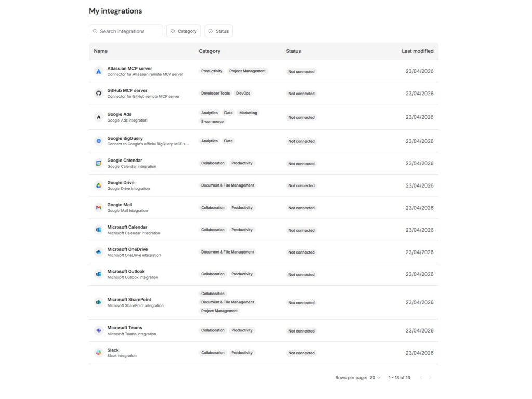
Task: Click the Microsoft Calendar logo icon
Action: 98,230
